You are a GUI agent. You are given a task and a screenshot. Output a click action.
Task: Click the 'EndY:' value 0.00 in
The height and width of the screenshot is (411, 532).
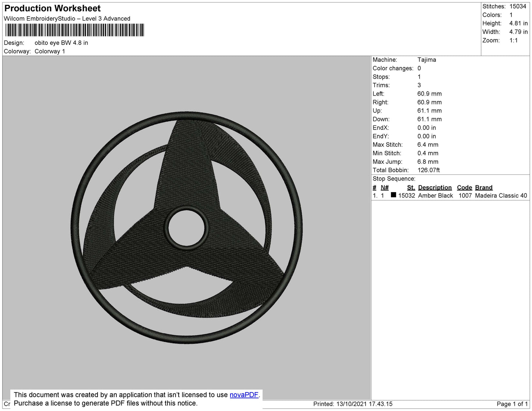point(427,136)
